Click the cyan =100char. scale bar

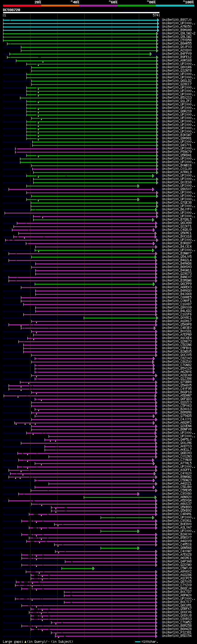coord(138,642)
